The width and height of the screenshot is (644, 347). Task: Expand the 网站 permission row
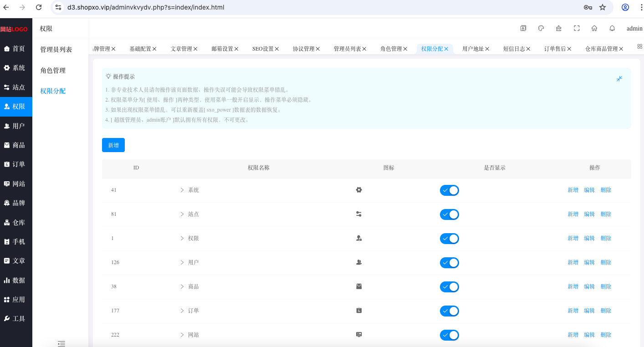182,335
